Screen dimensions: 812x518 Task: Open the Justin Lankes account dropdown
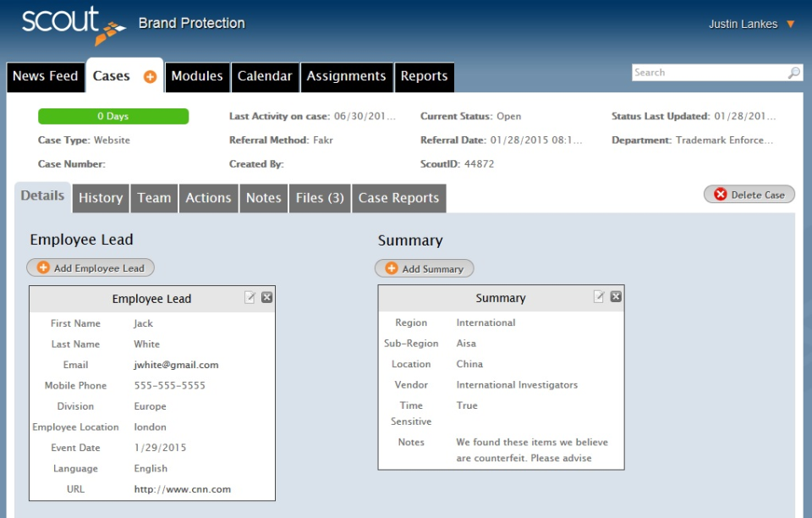pyautogui.click(x=751, y=24)
